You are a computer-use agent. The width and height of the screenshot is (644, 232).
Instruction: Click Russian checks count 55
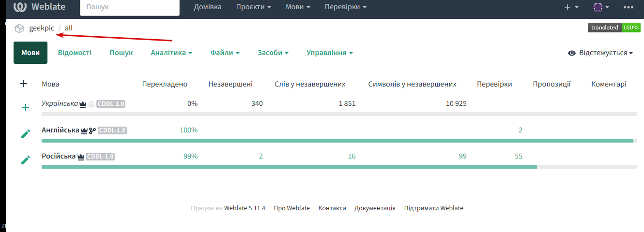coord(519,156)
